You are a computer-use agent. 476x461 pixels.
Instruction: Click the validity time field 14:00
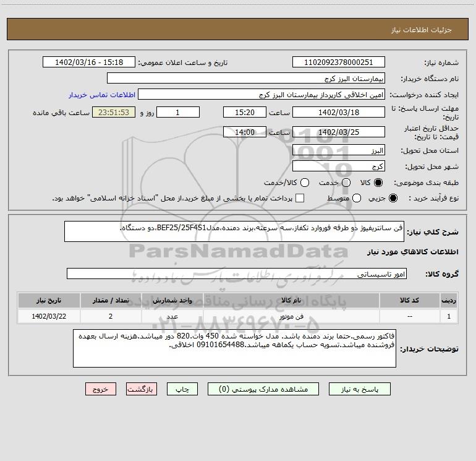click(245, 132)
